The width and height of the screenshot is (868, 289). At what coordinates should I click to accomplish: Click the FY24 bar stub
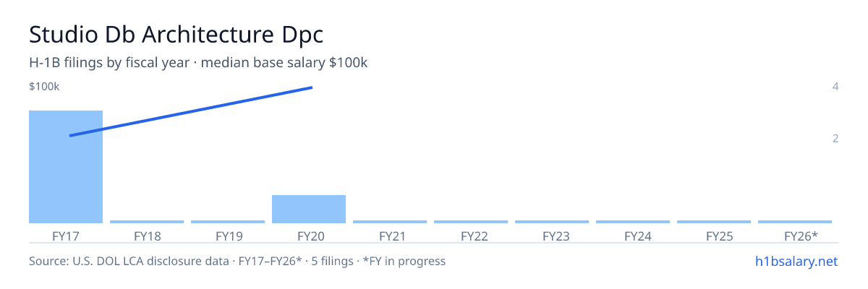633,222
